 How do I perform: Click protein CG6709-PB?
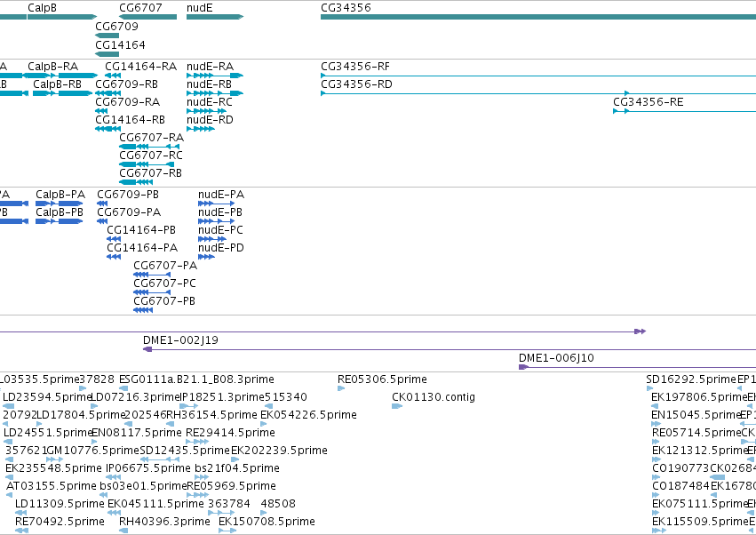pyautogui.click(x=128, y=195)
